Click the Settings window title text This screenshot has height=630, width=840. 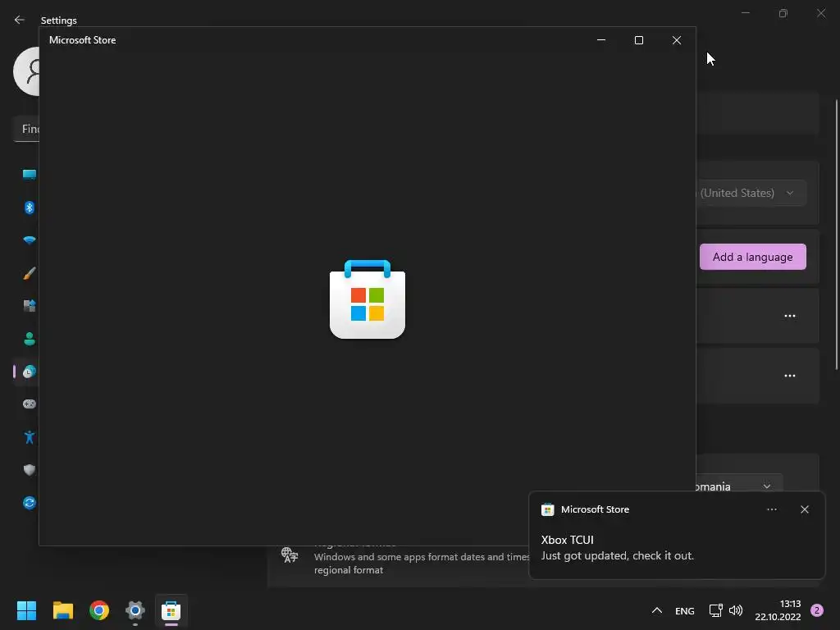click(x=59, y=21)
